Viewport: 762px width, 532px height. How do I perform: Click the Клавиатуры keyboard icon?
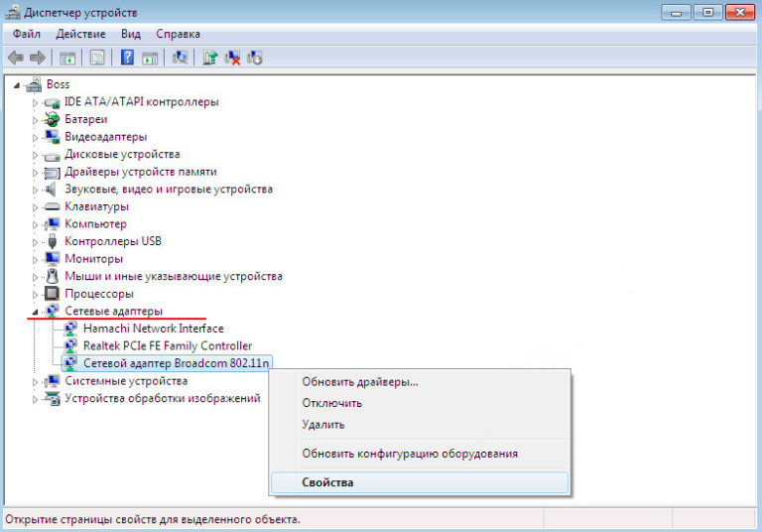[x=52, y=206]
